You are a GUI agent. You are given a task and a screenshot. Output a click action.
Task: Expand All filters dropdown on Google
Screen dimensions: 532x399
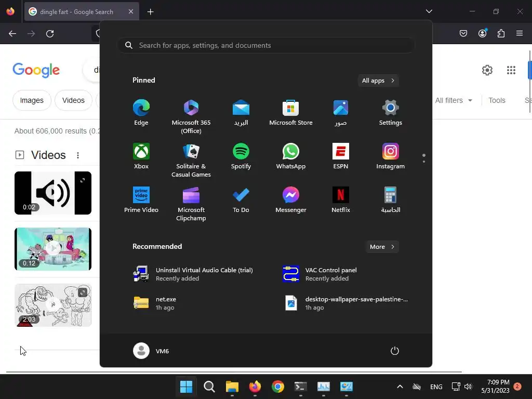pyautogui.click(x=454, y=100)
